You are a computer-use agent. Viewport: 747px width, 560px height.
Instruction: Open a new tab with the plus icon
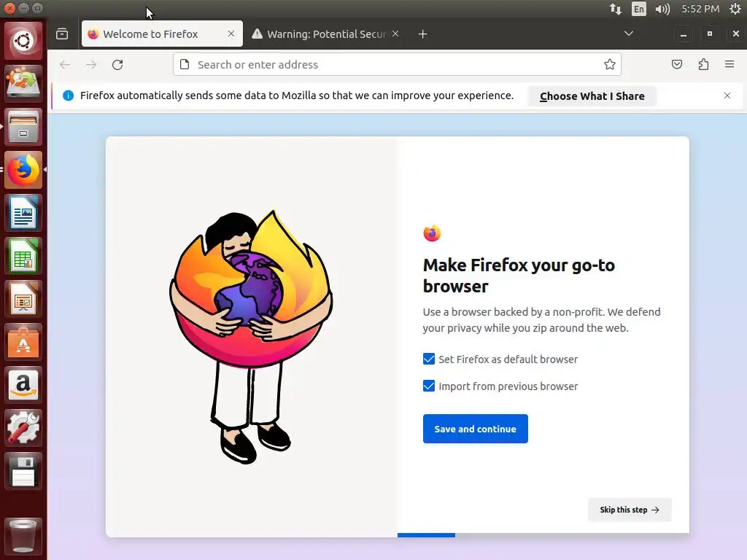[422, 34]
